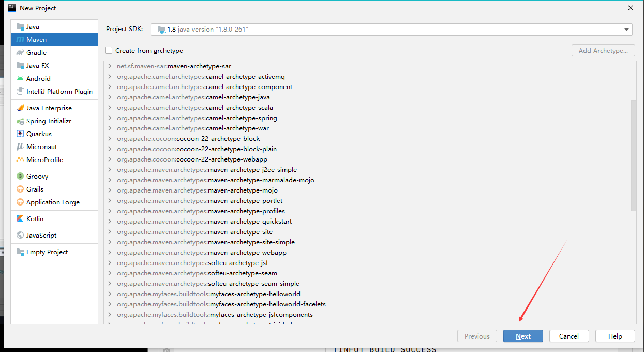The height and width of the screenshot is (352, 644).
Task: Expand maven-archetype-quickstart chevron
Action: [x=110, y=222]
